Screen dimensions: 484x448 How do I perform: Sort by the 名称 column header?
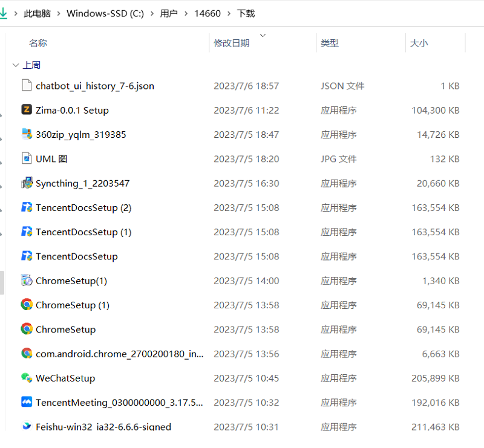tap(38, 43)
